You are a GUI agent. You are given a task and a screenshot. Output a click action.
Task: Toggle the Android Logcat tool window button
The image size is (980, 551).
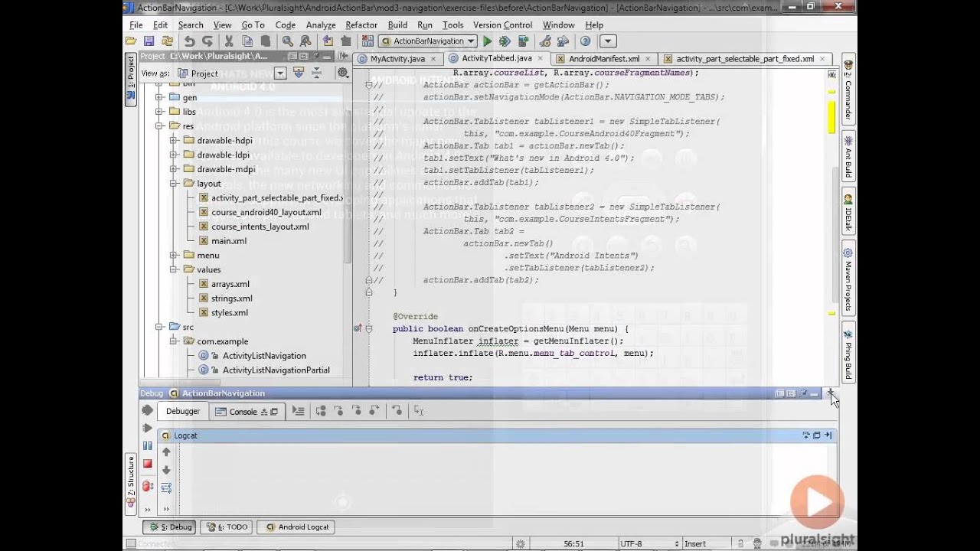(297, 527)
